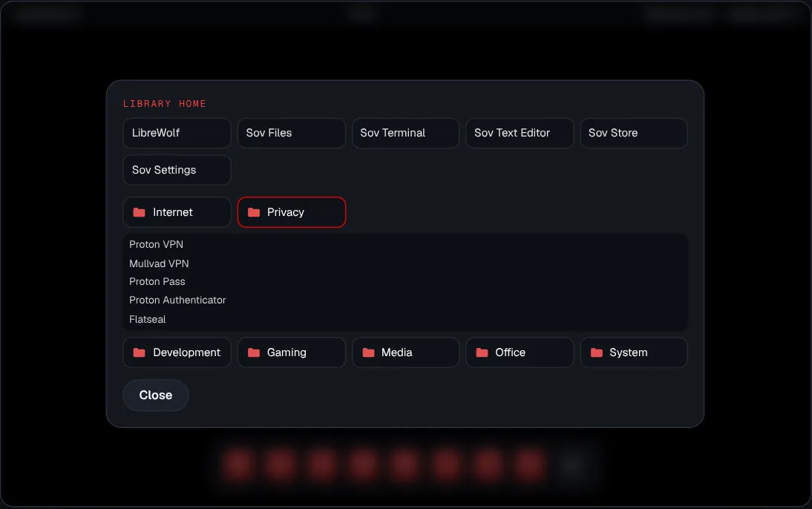This screenshot has height=509, width=812.
Task: Open Flatseal from Privacy list
Action: click(x=147, y=320)
